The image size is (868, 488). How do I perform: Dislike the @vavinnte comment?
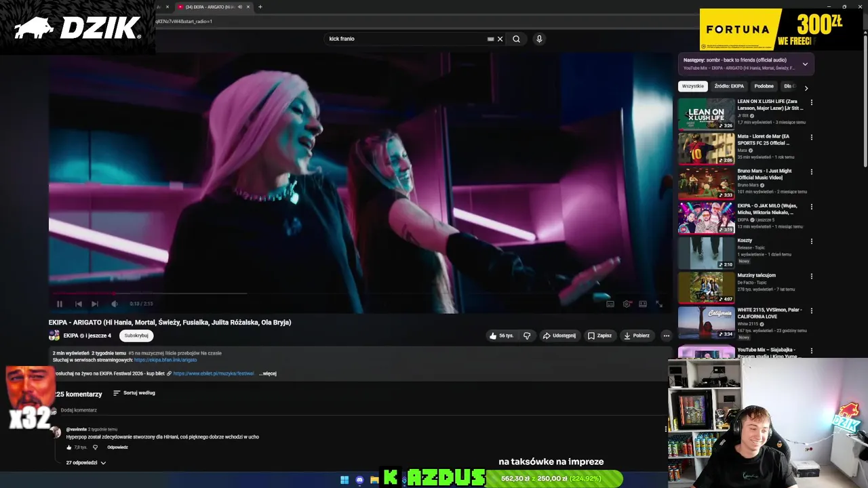(x=95, y=447)
